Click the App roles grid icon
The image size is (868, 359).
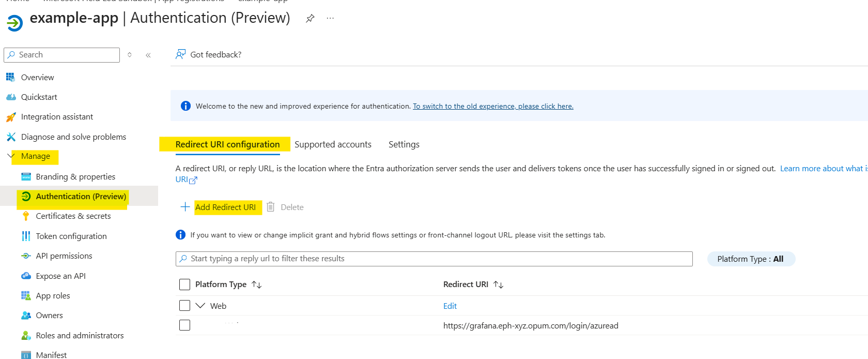point(26,295)
